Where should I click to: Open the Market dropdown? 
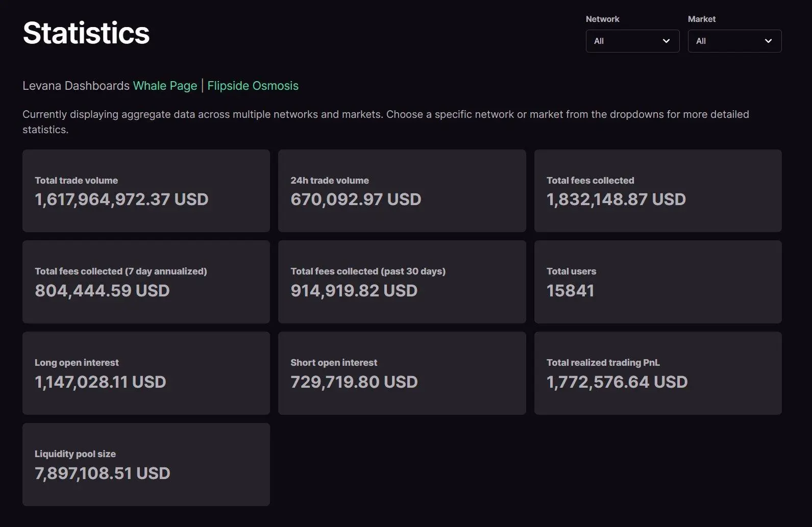[734, 41]
